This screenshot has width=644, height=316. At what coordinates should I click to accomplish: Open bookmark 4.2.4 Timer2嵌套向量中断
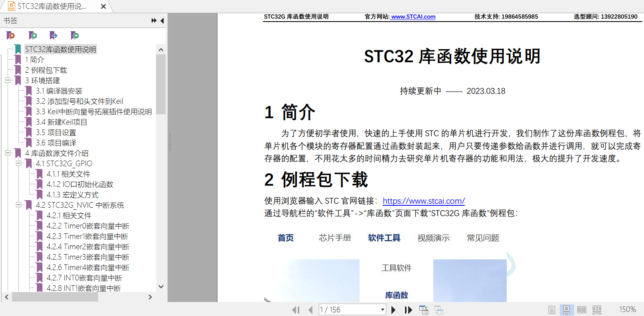(88, 246)
